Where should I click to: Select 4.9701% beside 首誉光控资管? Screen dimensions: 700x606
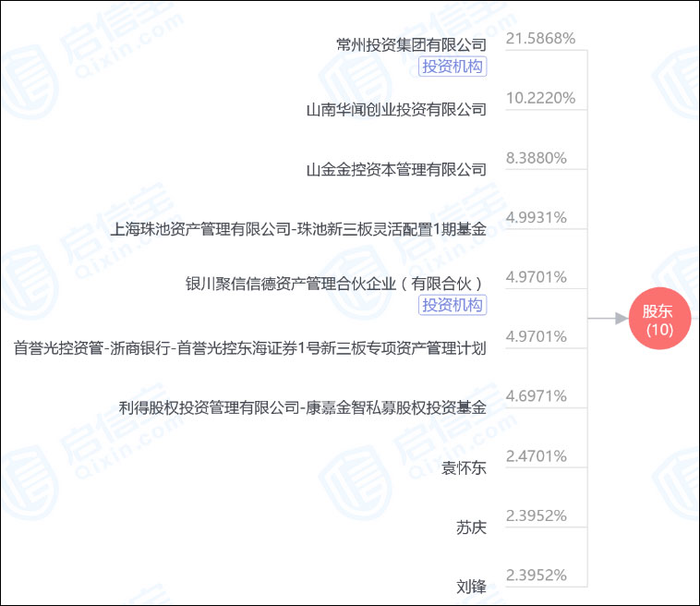pyautogui.click(x=537, y=336)
